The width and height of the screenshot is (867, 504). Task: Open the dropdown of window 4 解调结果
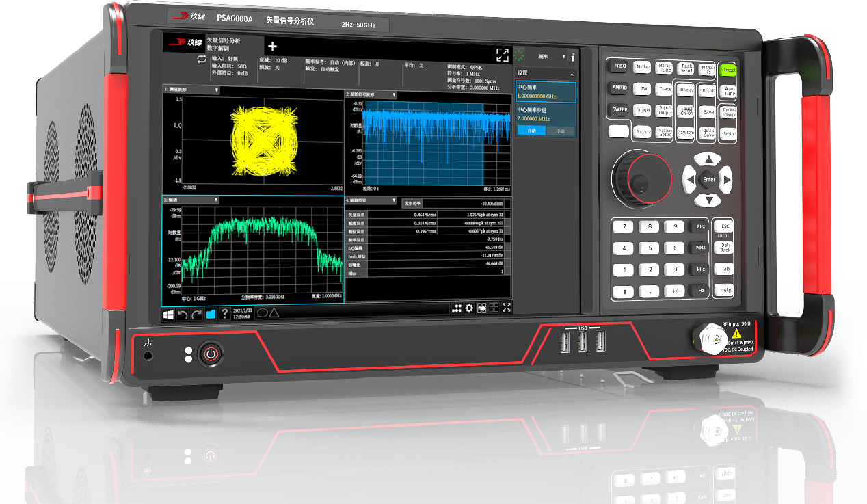394,201
